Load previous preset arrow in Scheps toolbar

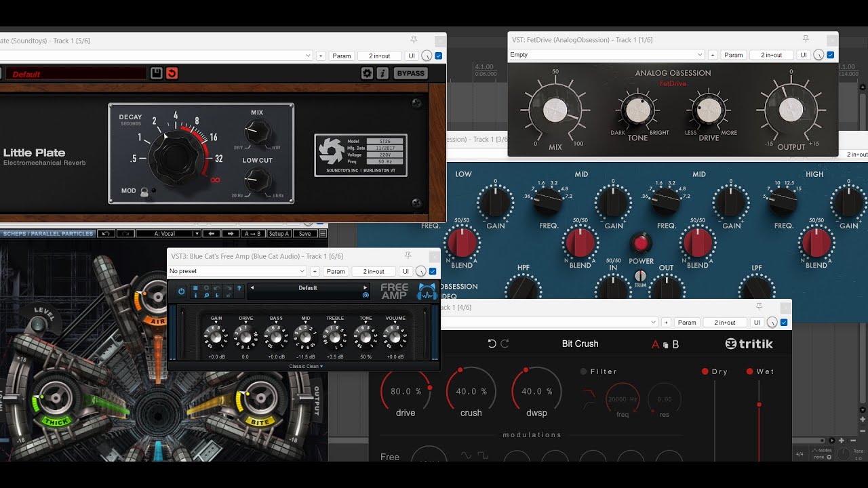tap(211, 234)
